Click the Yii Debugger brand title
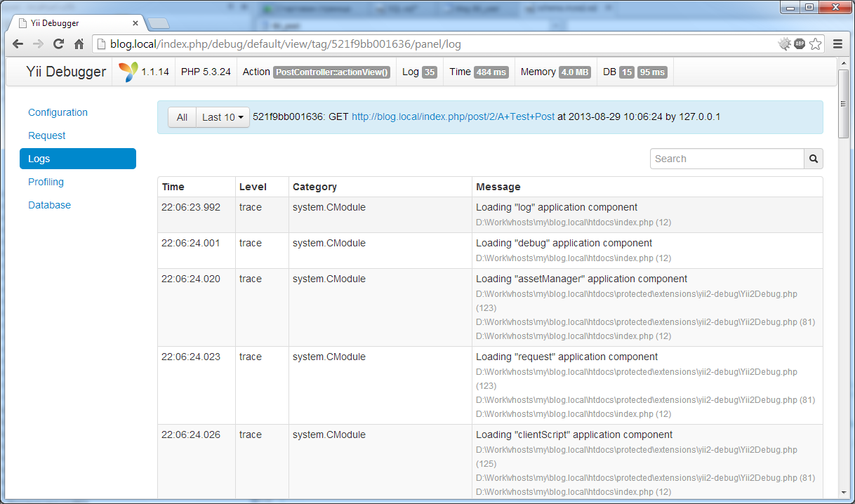Screen dimensions: 855x504 [x=66, y=72]
